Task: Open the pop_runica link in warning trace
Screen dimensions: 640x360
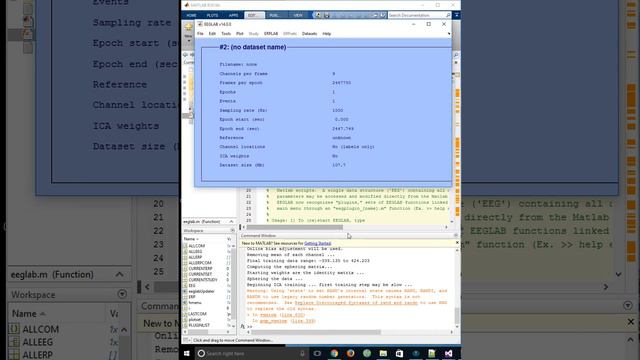Action: tap(273, 321)
